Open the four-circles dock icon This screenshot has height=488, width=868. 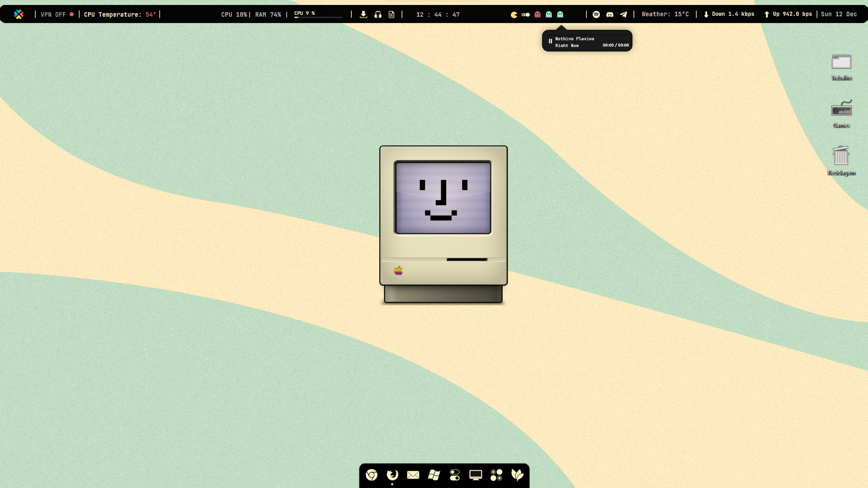(496, 475)
